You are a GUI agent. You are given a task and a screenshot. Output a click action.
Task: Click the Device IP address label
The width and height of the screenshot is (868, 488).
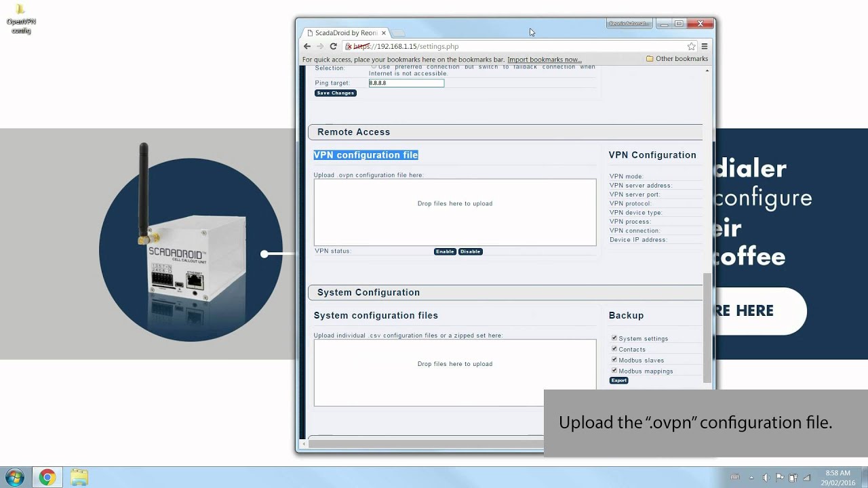point(638,240)
